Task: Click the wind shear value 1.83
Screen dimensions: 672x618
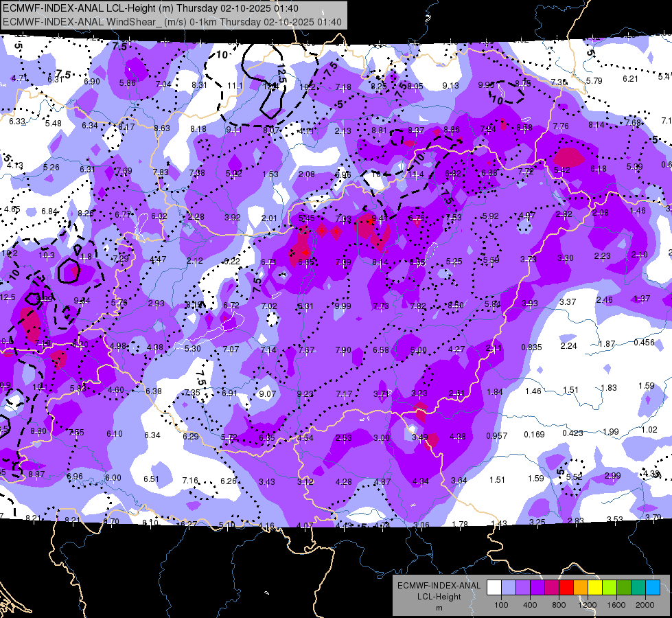Action: 609,388
